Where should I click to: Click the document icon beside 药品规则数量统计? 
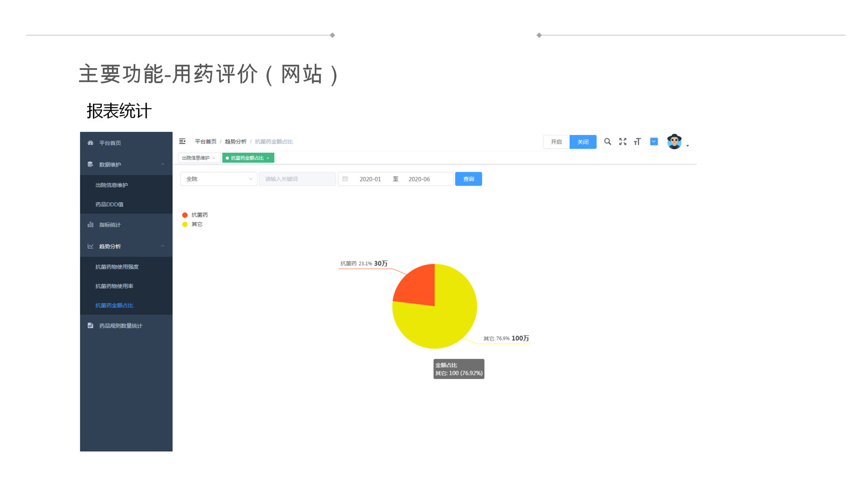[90, 325]
